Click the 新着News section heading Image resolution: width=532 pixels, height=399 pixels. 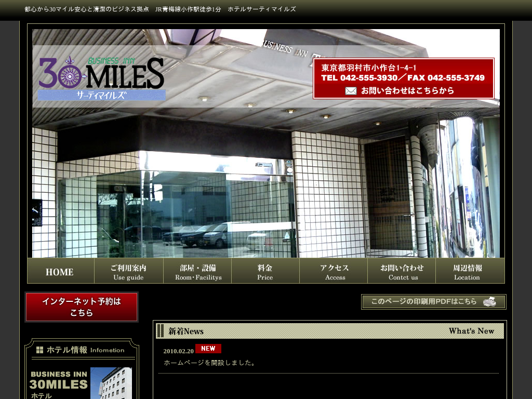pyautogui.click(x=186, y=331)
